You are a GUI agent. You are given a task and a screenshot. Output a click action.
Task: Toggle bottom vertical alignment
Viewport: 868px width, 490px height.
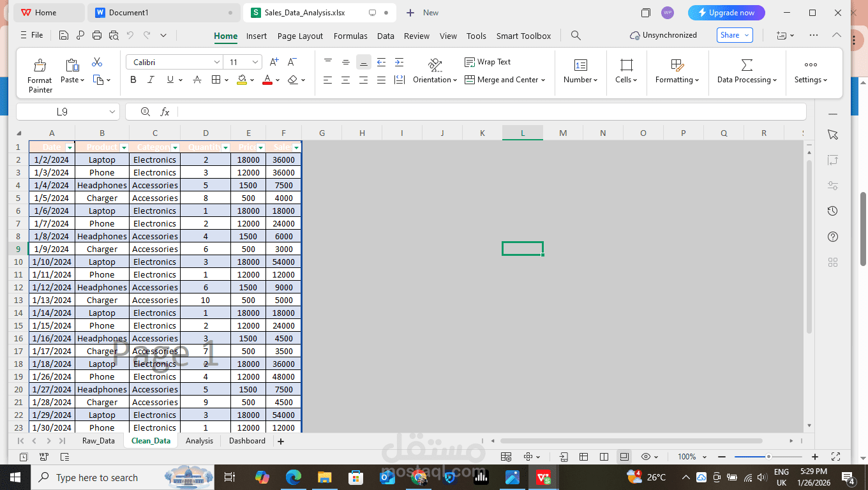363,62
